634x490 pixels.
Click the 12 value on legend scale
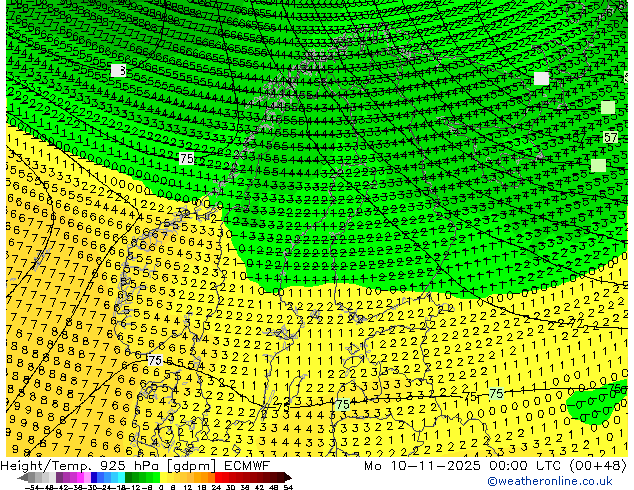[188, 488]
